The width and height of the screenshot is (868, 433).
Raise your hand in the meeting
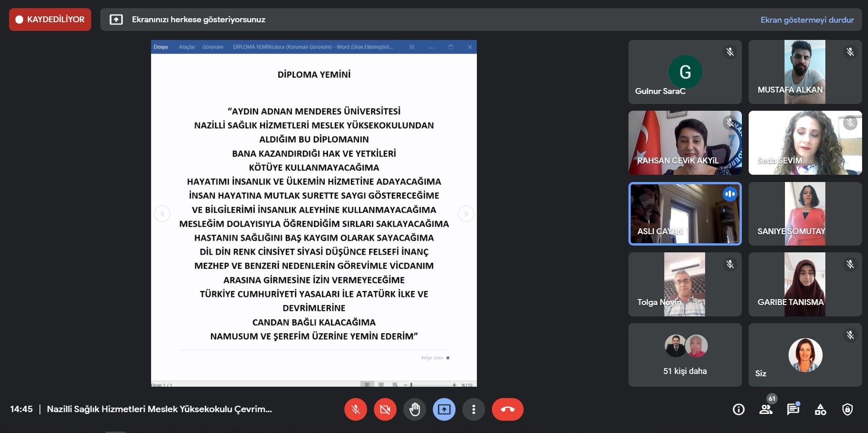pos(415,409)
